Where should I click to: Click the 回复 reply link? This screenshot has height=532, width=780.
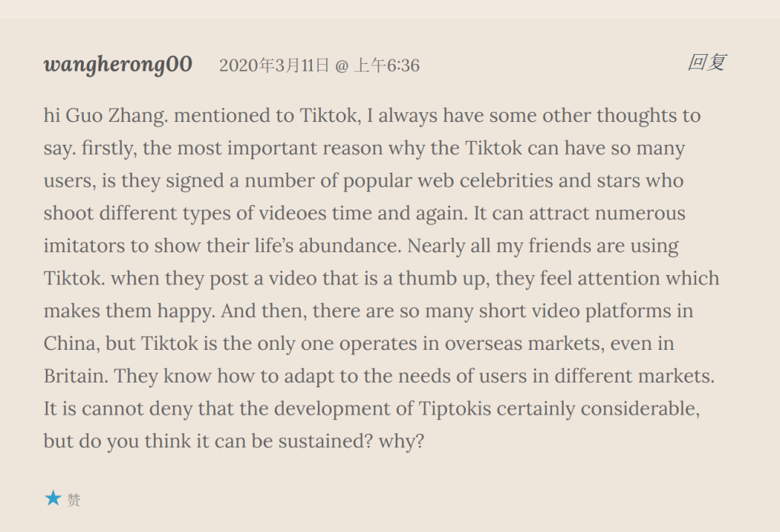click(706, 62)
